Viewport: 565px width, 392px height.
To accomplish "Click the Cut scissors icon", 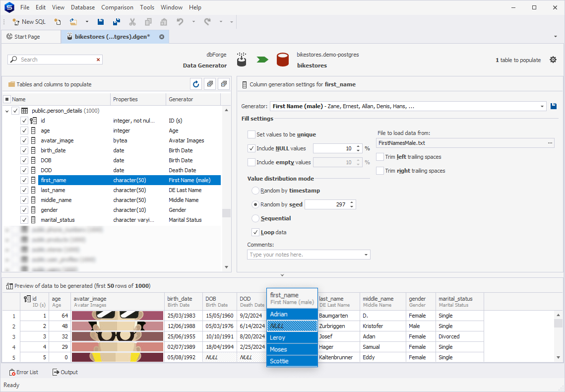I will [x=132, y=22].
